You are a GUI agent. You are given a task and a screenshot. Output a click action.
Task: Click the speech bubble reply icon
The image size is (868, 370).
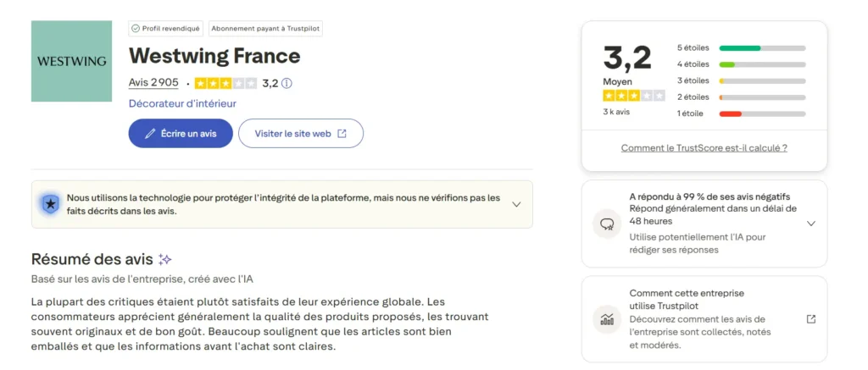(x=607, y=224)
